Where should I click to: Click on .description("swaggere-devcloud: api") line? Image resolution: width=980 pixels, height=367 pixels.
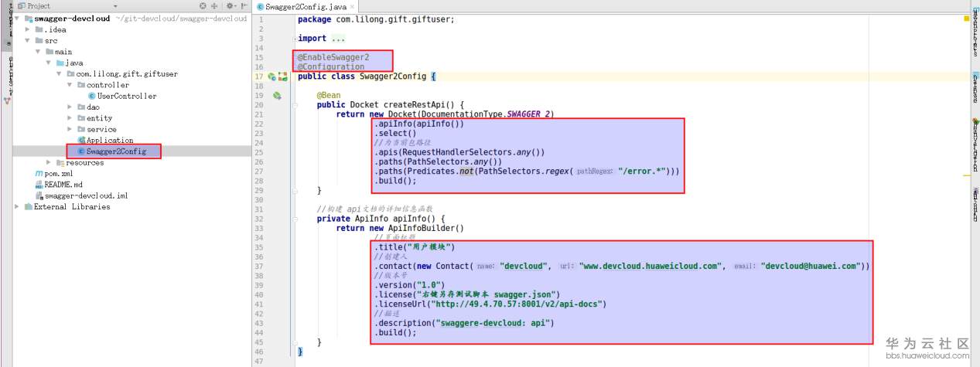click(x=464, y=323)
